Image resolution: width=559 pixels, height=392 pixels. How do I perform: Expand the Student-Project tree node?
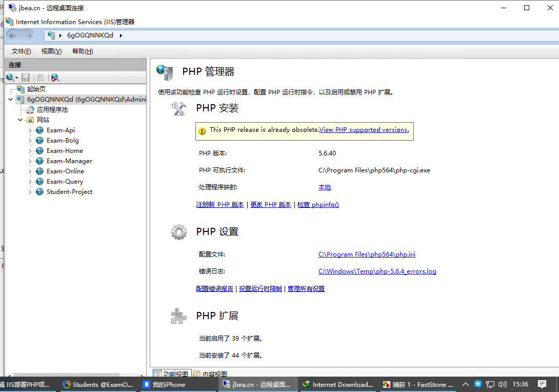(x=30, y=192)
